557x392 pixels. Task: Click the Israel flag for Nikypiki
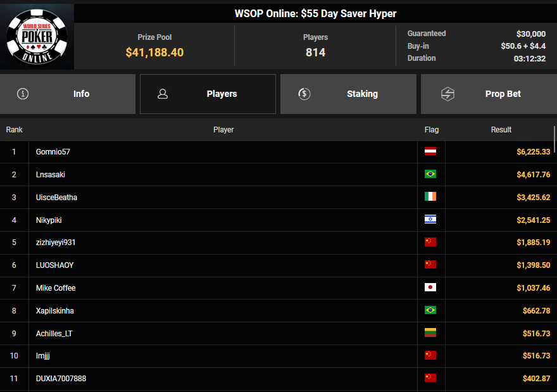[x=430, y=220]
